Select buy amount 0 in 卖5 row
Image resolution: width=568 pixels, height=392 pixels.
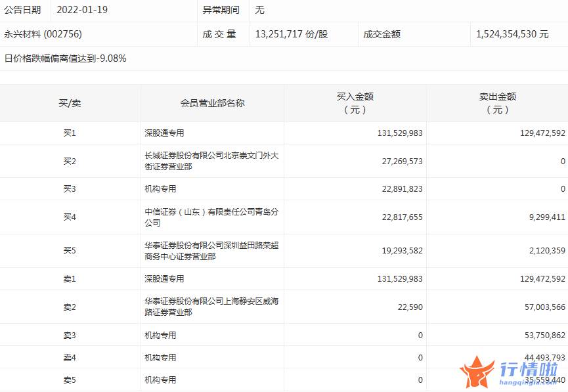[420, 380]
